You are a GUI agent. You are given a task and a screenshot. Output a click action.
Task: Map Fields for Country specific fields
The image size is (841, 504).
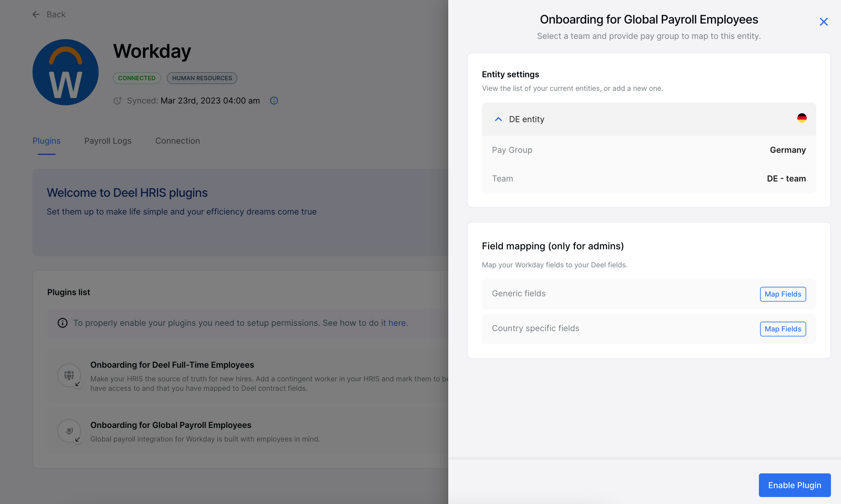click(x=783, y=329)
